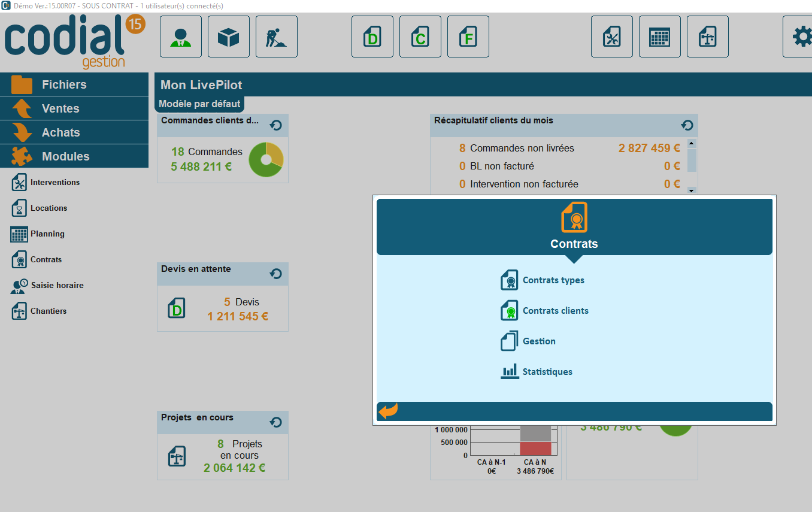Click the back arrow in Contrats popup
The image size is (812, 512).
(x=387, y=411)
